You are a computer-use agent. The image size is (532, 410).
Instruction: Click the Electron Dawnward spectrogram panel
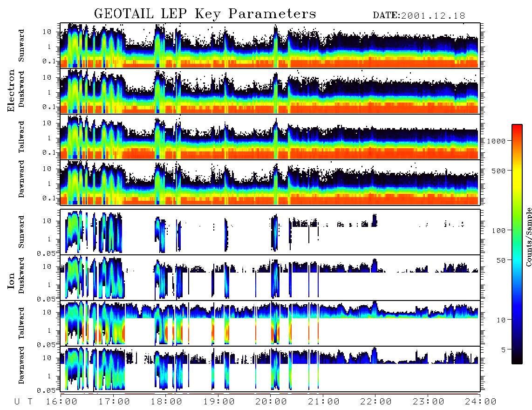pos(270,182)
